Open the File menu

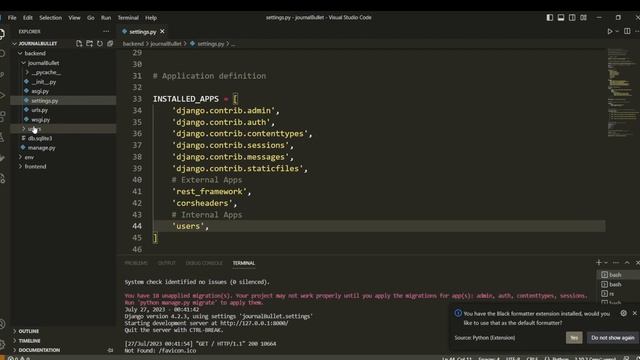point(12,18)
